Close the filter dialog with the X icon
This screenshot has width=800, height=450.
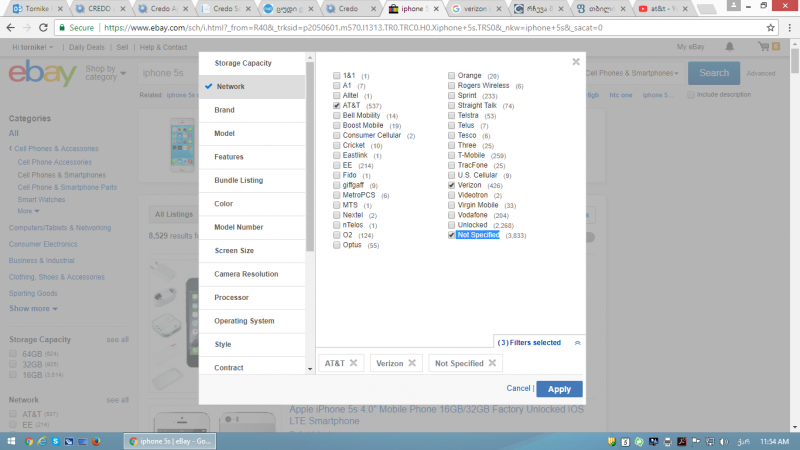pyautogui.click(x=575, y=62)
